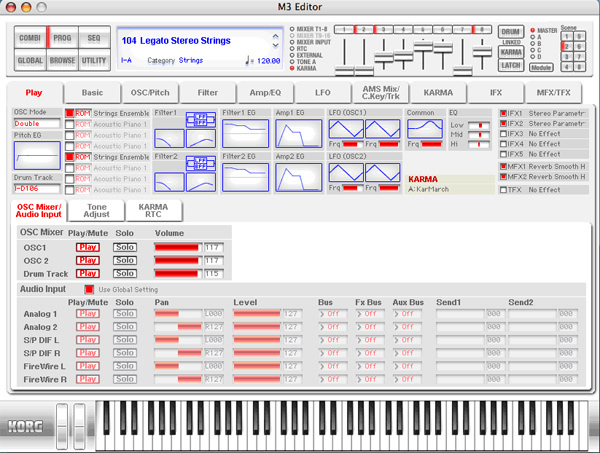
Task: Open the KARMA tab
Action: (x=438, y=93)
